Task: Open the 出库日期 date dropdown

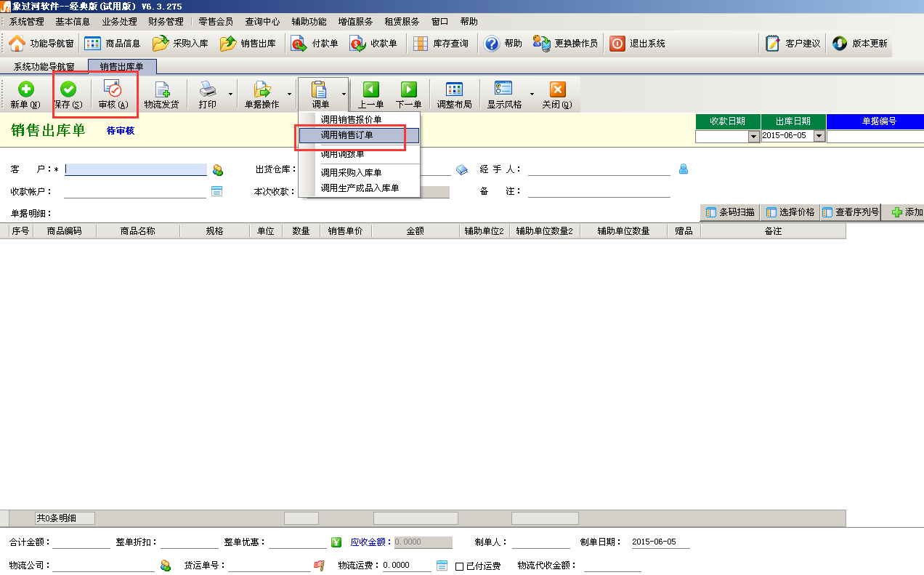Action: pos(819,136)
